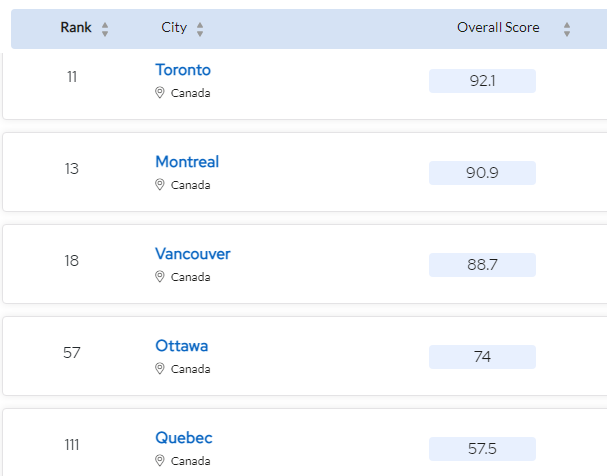Viewport: 607px width, 476px height.
Task: Open the Quebec city link
Action: point(184,438)
